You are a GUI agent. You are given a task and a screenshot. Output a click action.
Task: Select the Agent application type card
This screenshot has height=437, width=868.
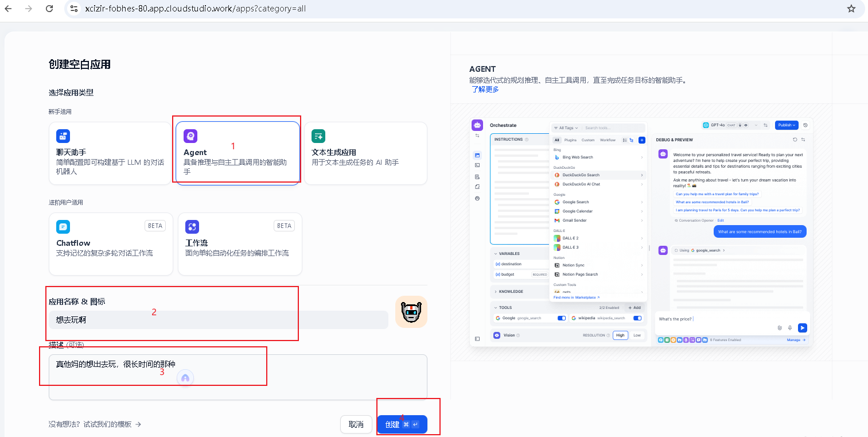(238, 153)
